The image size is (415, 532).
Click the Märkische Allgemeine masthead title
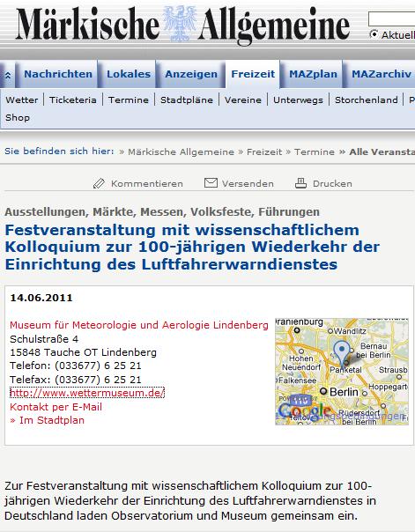click(x=182, y=25)
